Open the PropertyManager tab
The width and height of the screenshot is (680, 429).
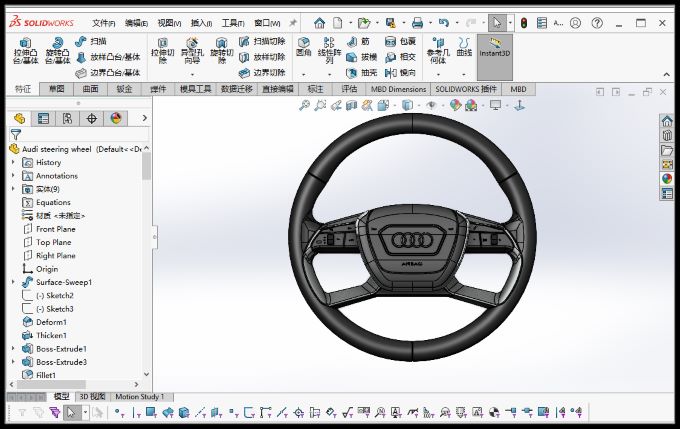pos(43,118)
